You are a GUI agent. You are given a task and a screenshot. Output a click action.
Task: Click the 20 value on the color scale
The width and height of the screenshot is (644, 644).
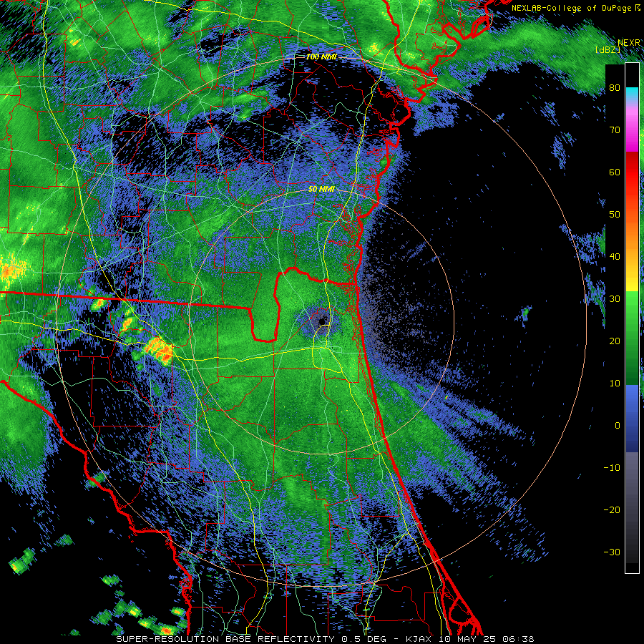(615, 341)
